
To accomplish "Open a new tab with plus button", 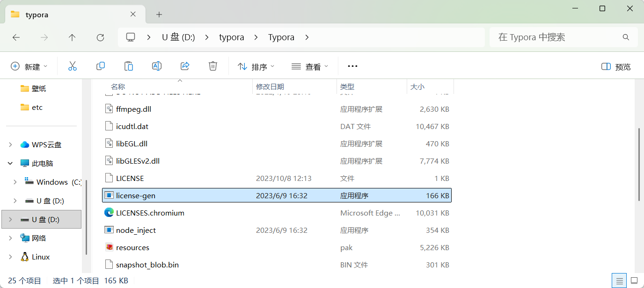I will point(159,14).
